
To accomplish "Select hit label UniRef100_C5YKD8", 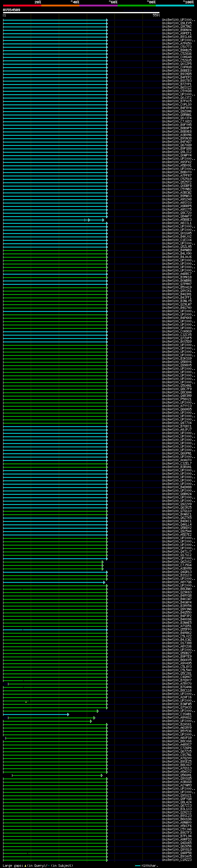I will click(176, 91).
